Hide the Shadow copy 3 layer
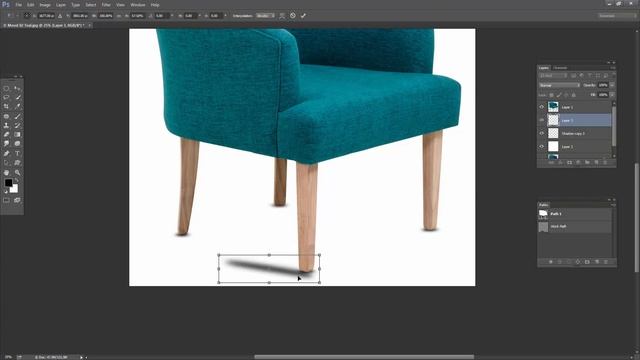640x360 pixels. 542,133
